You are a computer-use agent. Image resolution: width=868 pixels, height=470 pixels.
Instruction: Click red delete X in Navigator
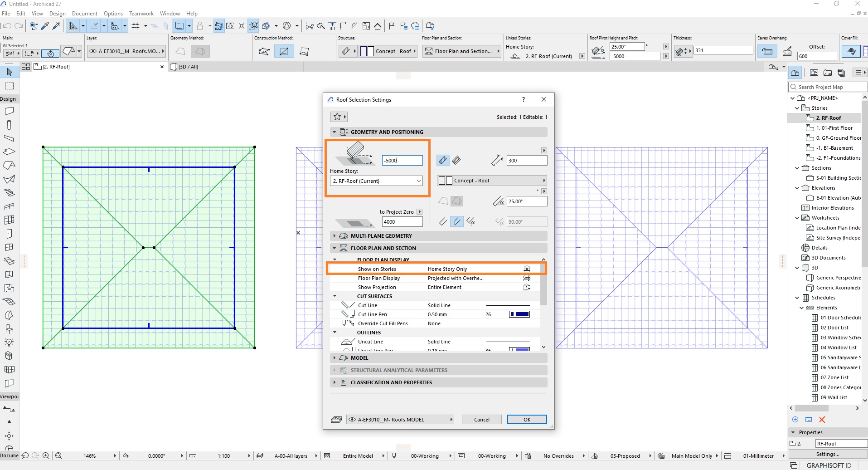click(822, 420)
